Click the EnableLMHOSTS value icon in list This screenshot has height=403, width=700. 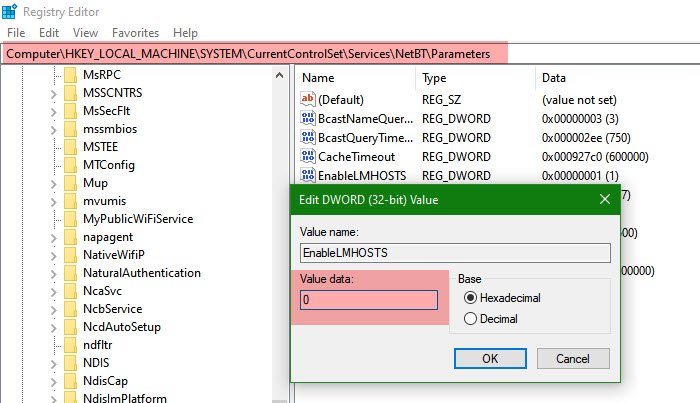tap(307, 176)
